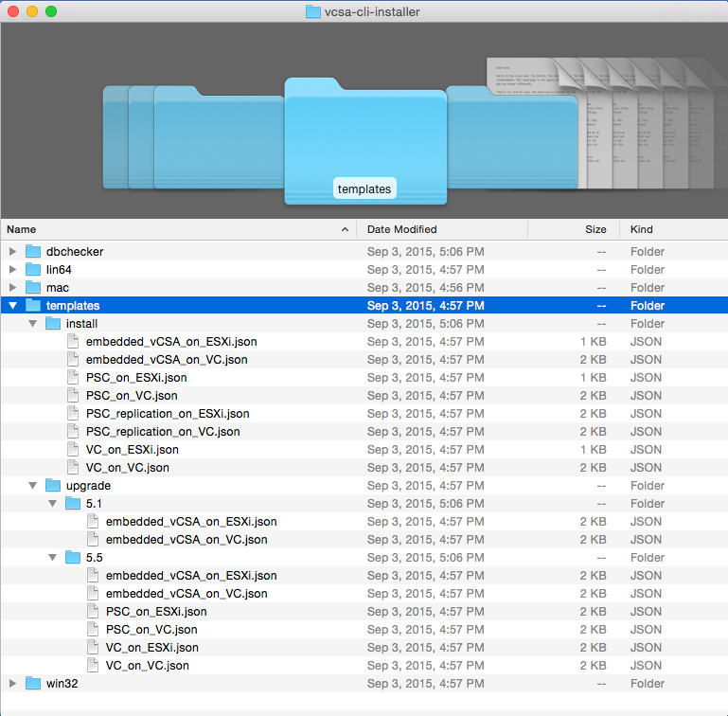Viewport: 728px width, 716px height.
Task: Collapse the install folder disclosure triangle
Action: point(32,324)
